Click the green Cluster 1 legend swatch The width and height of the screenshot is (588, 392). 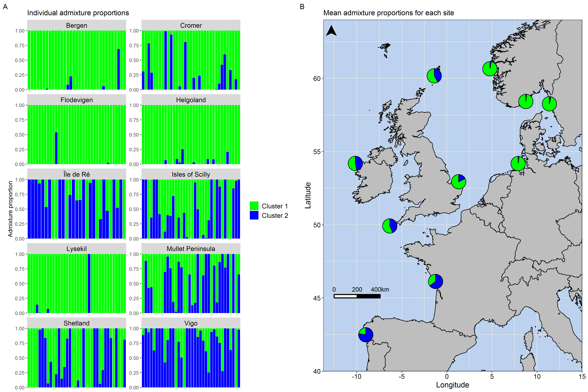tap(254, 206)
